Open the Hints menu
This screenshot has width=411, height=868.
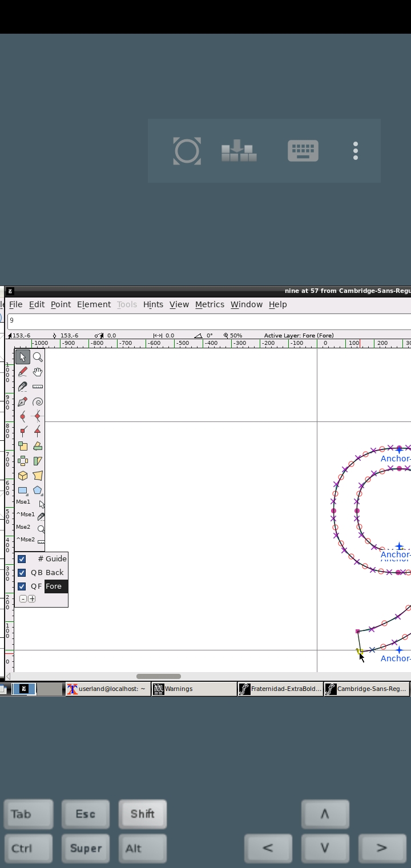[153, 304]
